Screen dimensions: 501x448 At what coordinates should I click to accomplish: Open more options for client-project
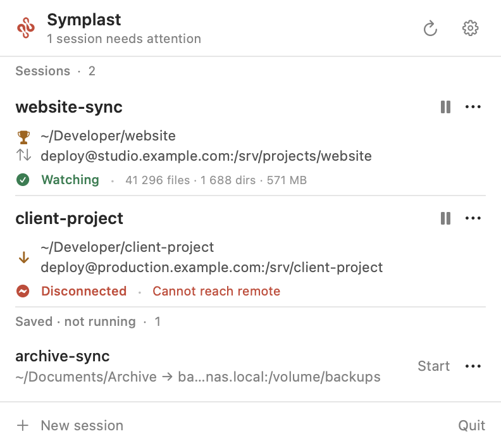[473, 218]
